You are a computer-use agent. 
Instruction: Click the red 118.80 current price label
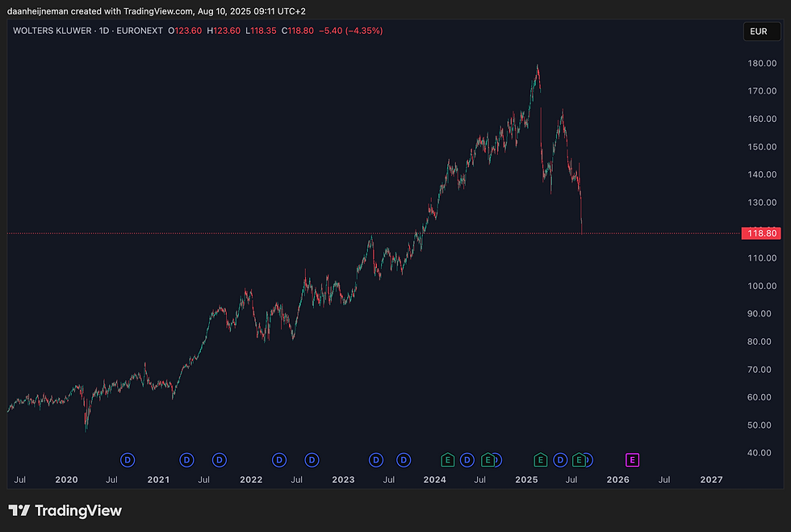(761, 233)
